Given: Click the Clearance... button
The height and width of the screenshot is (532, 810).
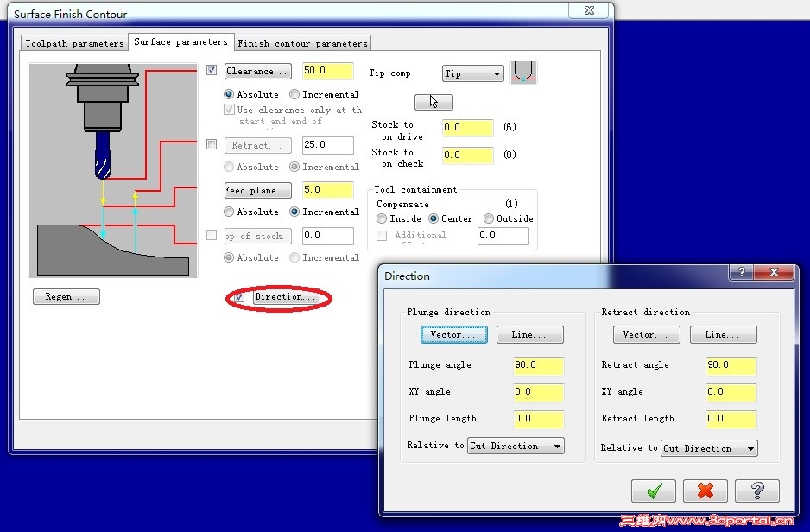Looking at the screenshot, I should (x=258, y=71).
